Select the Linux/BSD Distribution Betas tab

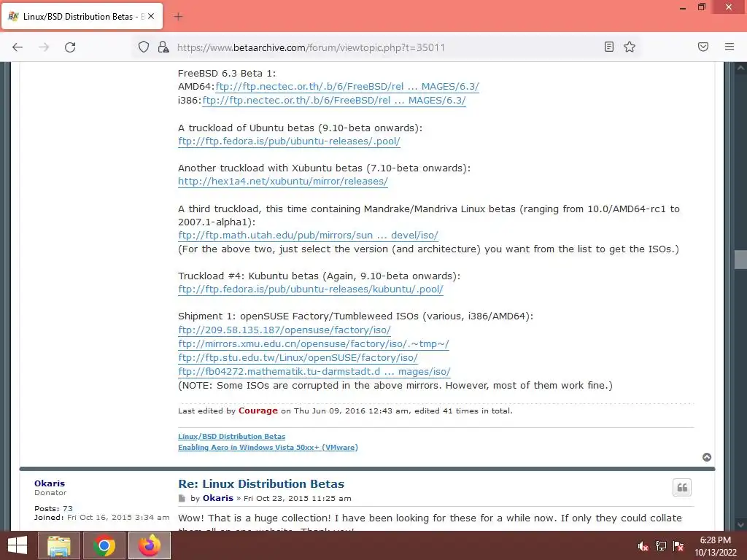(x=82, y=16)
